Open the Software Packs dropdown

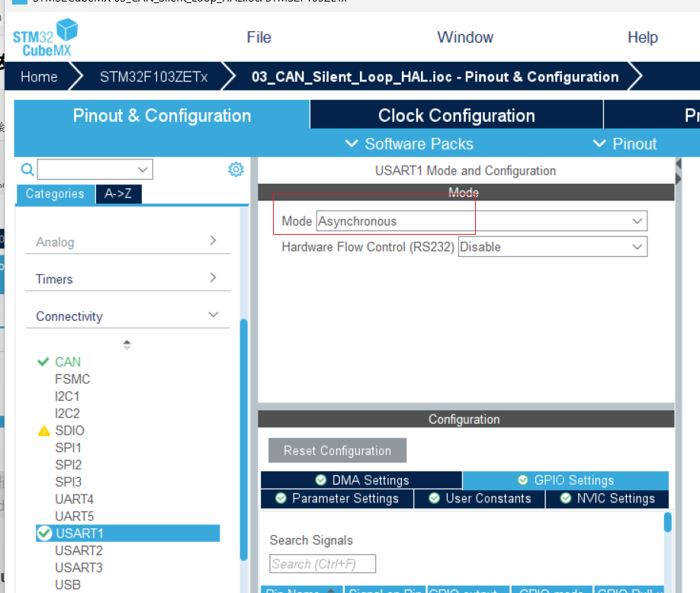coord(409,143)
